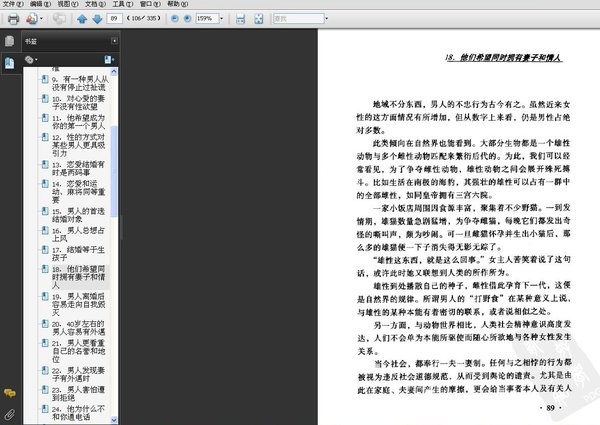Select bookmark '24. 他为什么不和你通电话'
Screen dimensions: 600x425
click(78, 413)
